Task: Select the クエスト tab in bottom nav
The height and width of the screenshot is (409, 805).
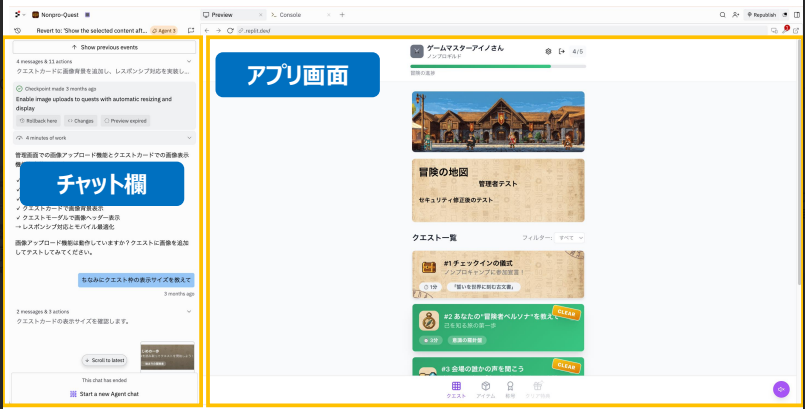Action: (x=456, y=388)
